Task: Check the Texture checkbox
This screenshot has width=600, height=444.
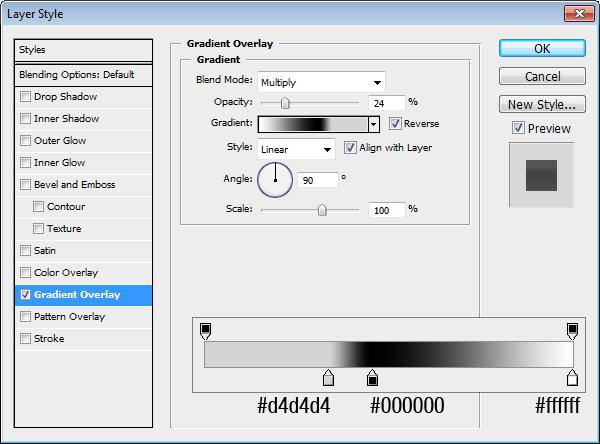Action: [x=38, y=229]
